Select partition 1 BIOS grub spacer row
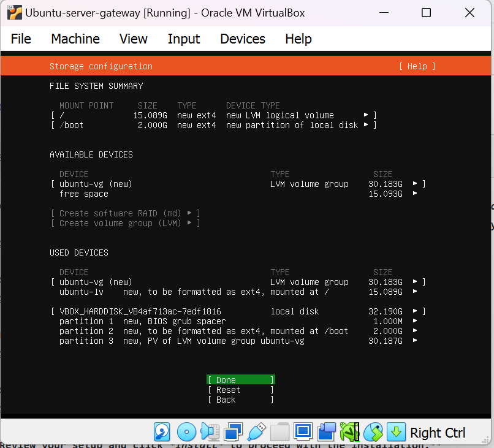 (x=238, y=321)
